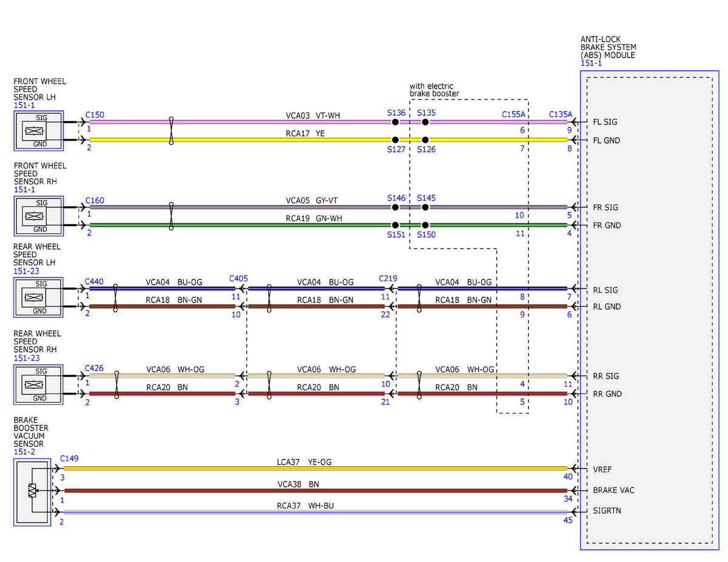Click connector label C150
The width and height of the screenshot is (728, 562).
pyautogui.click(x=95, y=114)
